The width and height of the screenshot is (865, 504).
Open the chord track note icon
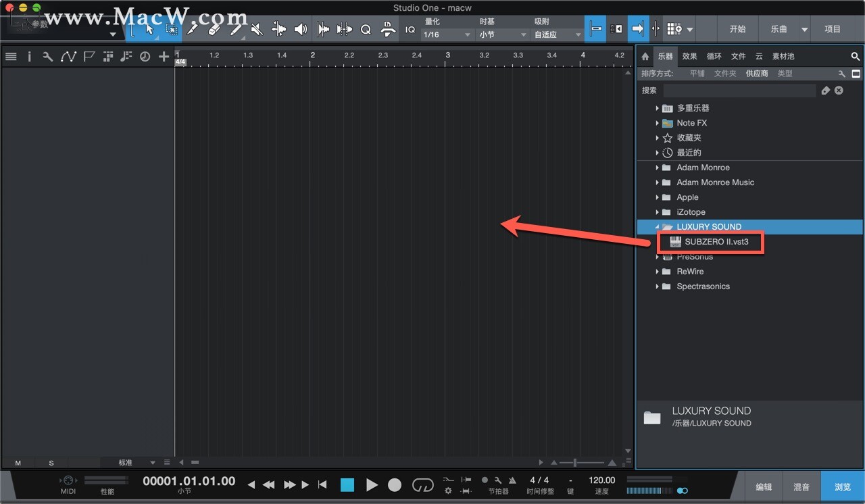point(126,57)
